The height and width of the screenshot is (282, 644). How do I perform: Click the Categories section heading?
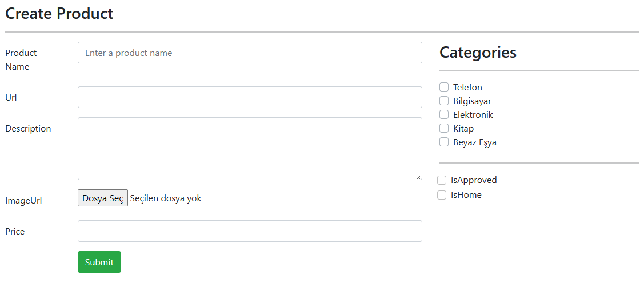click(x=478, y=53)
